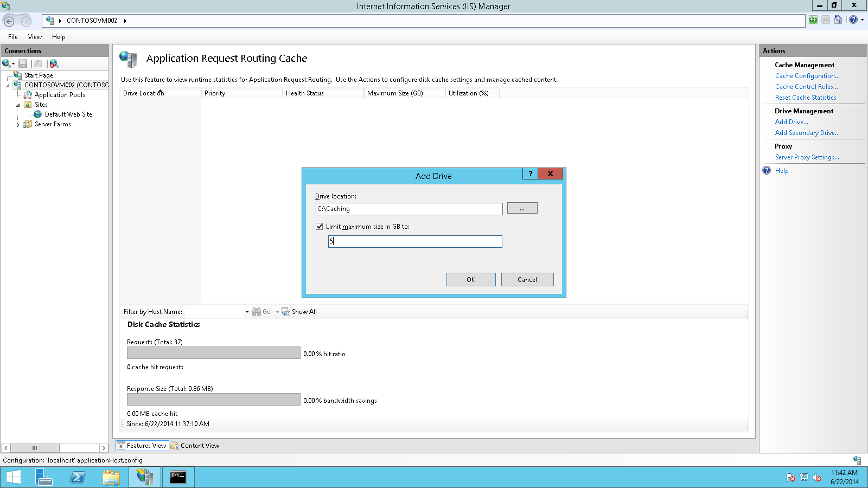Image resolution: width=868 pixels, height=488 pixels.
Task: Click the Priority column header
Action: pyautogui.click(x=242, y=93)
